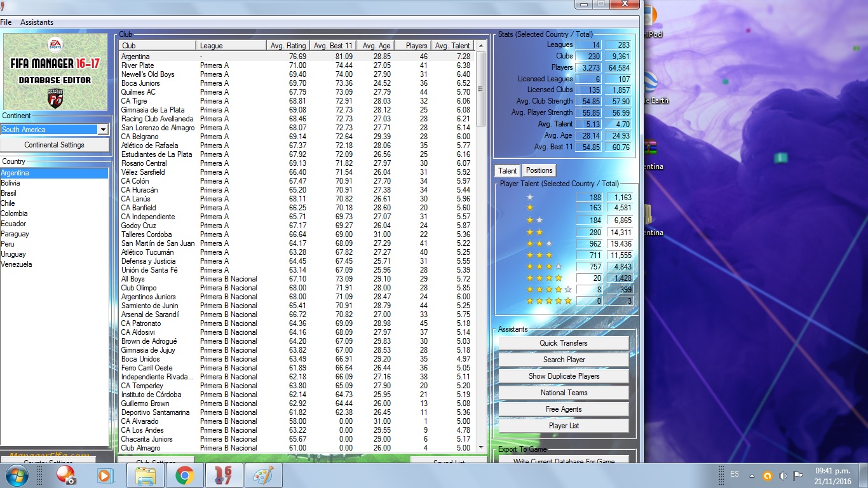Click the FIFA Manager 16-17 Database Editor logo
This screenshot has width=868, height=488.
pos(55,72)
